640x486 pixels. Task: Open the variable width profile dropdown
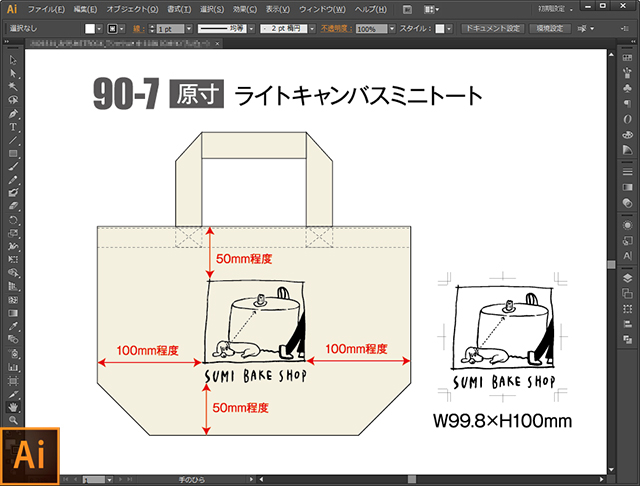point(251,29)
